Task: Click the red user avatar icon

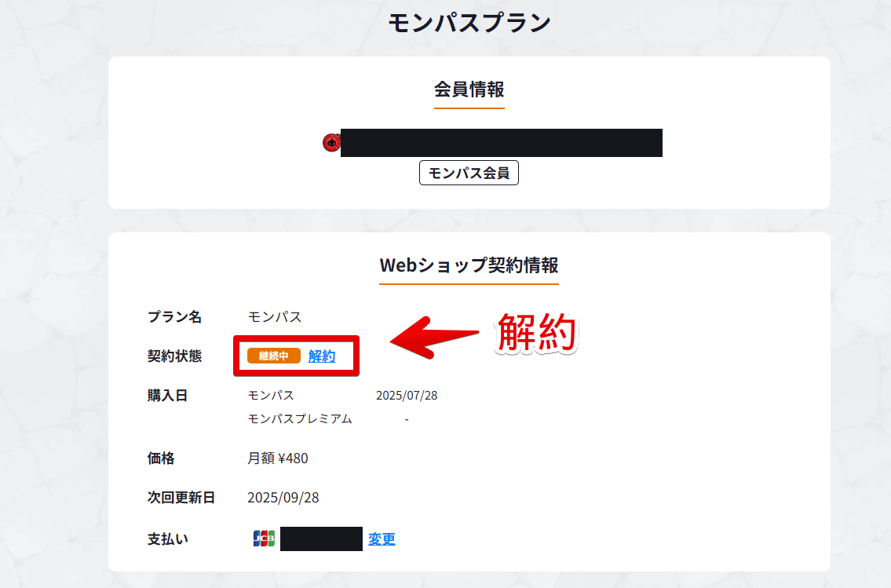Action: tap(331, 143)
